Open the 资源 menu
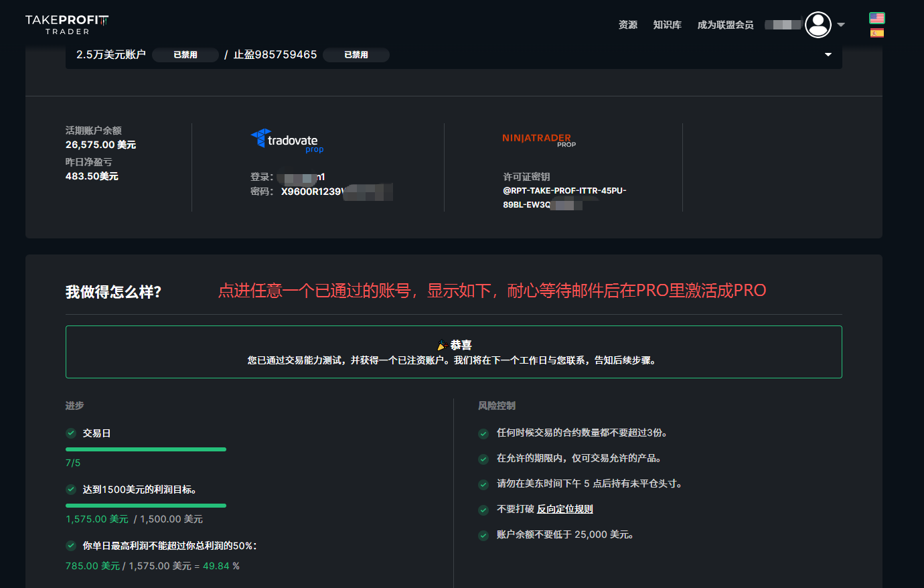The height and width of the screenshot is (588, 924). tap(628, 25)
